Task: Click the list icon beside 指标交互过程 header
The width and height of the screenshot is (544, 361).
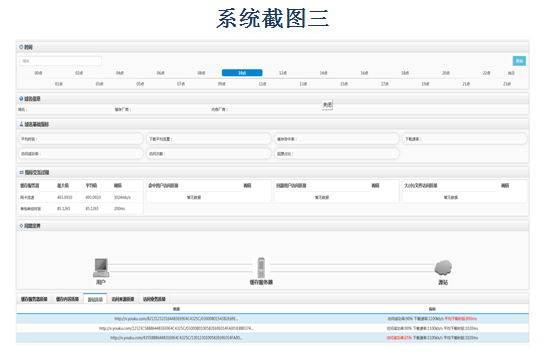Action: pyautogui.click(x=21, y=172)
